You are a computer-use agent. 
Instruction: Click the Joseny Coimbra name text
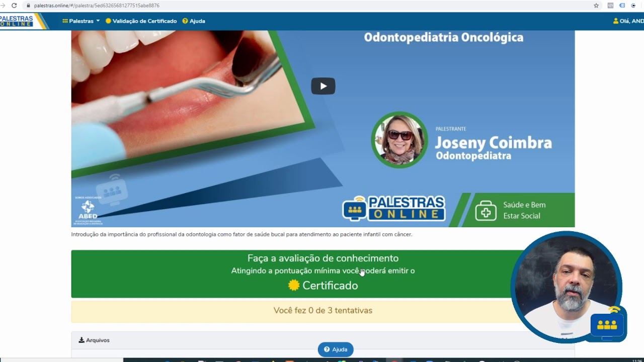[494, 143]
